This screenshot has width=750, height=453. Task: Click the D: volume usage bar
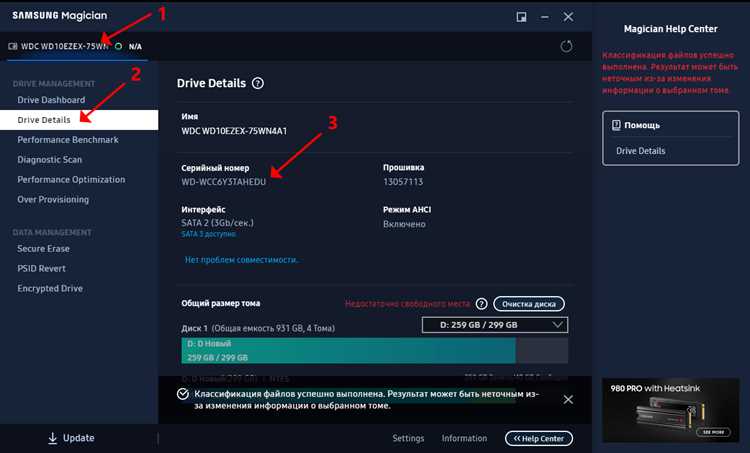[x=375, y=351]
